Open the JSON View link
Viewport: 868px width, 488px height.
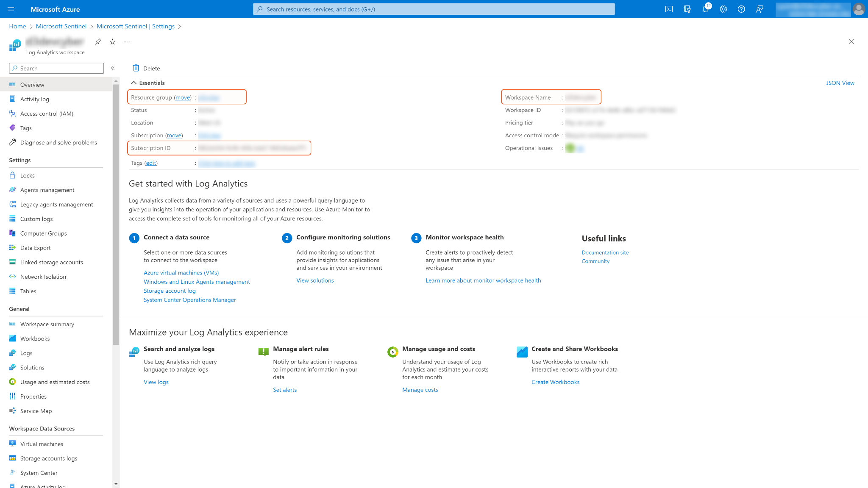tap(840, 83)
